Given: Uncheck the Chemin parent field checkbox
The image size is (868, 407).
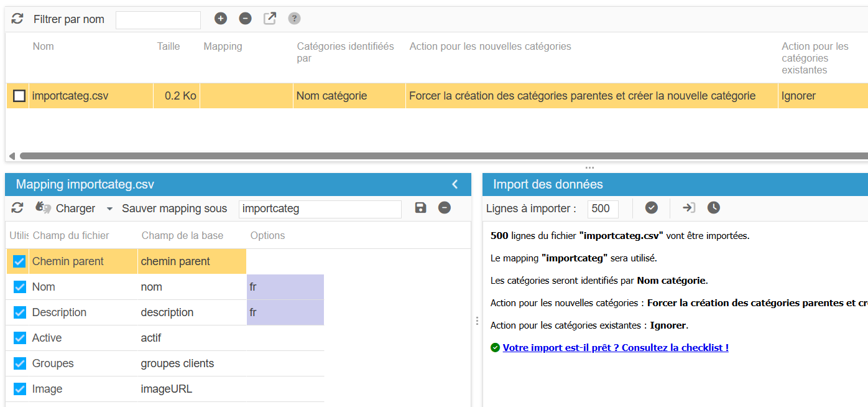Looking at the screenshot, I should 19,261.
